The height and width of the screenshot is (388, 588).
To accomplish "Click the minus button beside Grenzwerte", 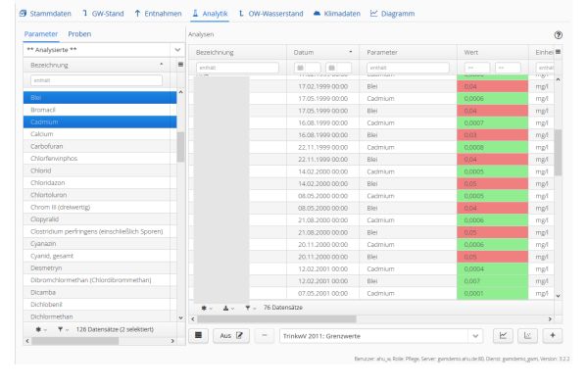I will coord(265,335).
